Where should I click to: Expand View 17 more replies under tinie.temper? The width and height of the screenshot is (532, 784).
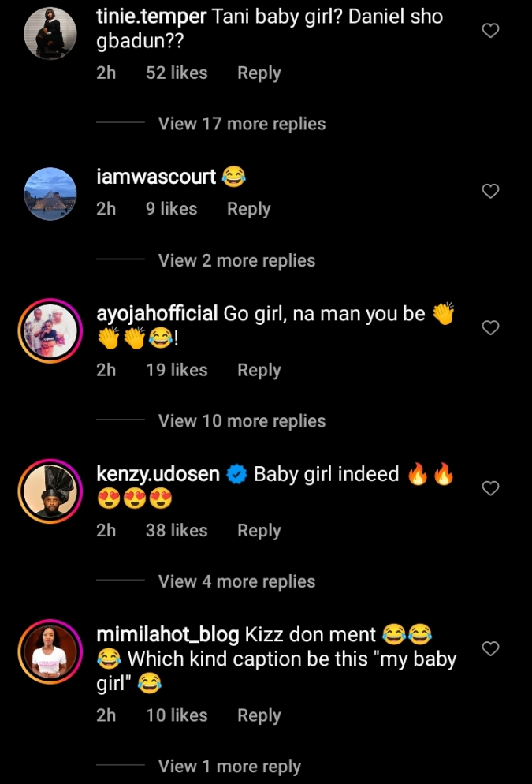tap(241, 124)
